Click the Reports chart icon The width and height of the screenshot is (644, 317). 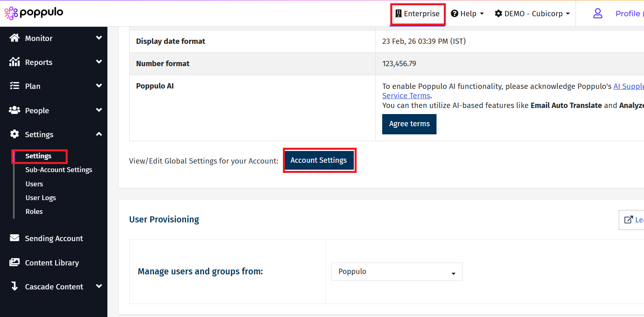tap(15, 62)
